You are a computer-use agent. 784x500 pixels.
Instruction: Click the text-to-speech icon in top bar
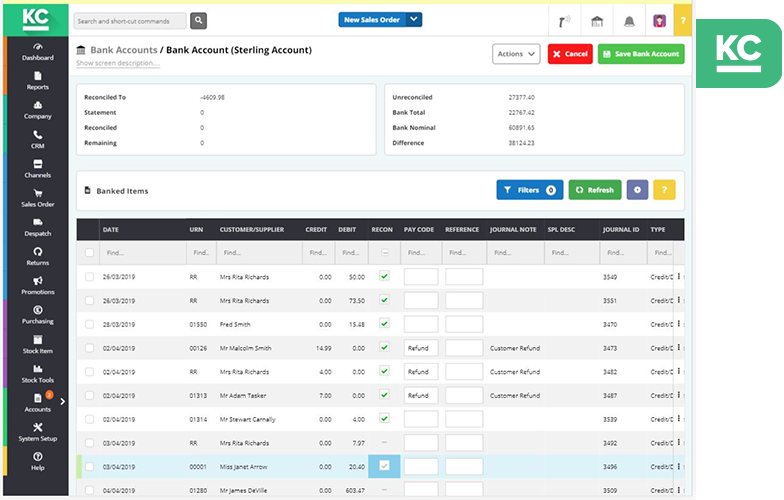click(x=564, y=22)
